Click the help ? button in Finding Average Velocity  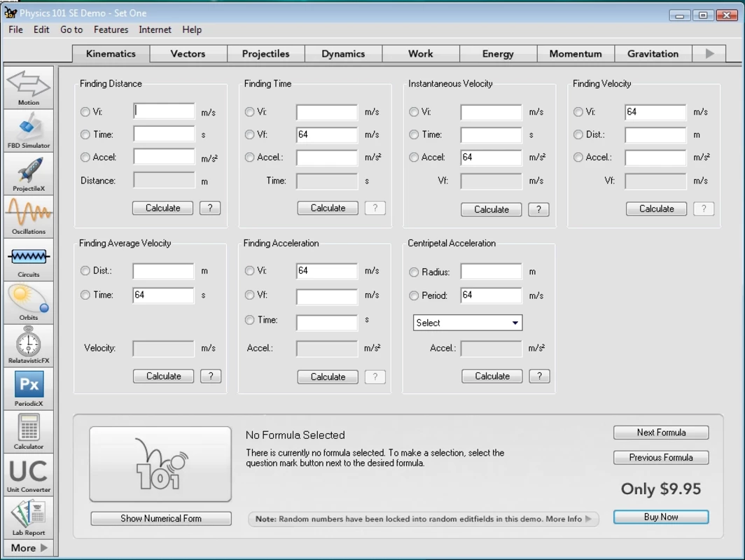pyautogui.click(x=211, y=376)
